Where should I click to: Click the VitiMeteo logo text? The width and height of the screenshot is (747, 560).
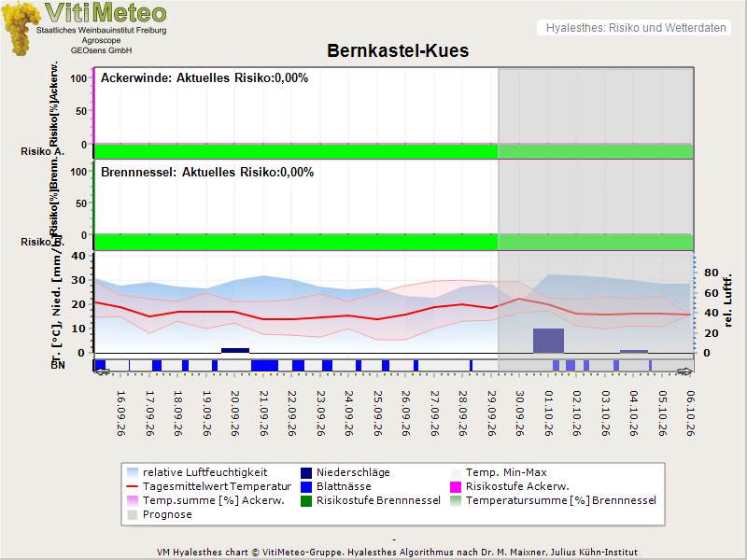coord(106,12)
